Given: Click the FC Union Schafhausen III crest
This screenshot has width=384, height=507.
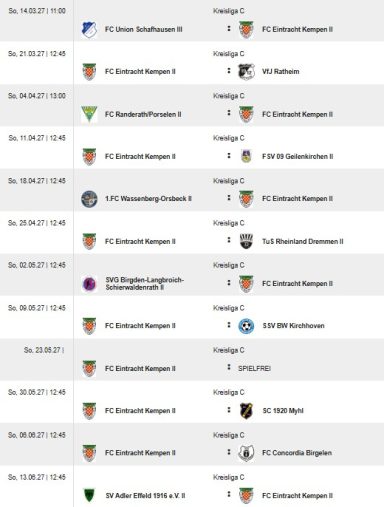Looking at the screenshot, I should (x=89, y=29).
